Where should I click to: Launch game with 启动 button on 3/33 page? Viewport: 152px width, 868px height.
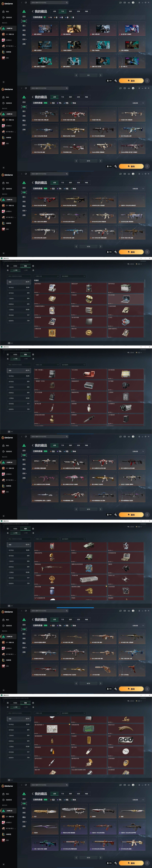[131, 515]
